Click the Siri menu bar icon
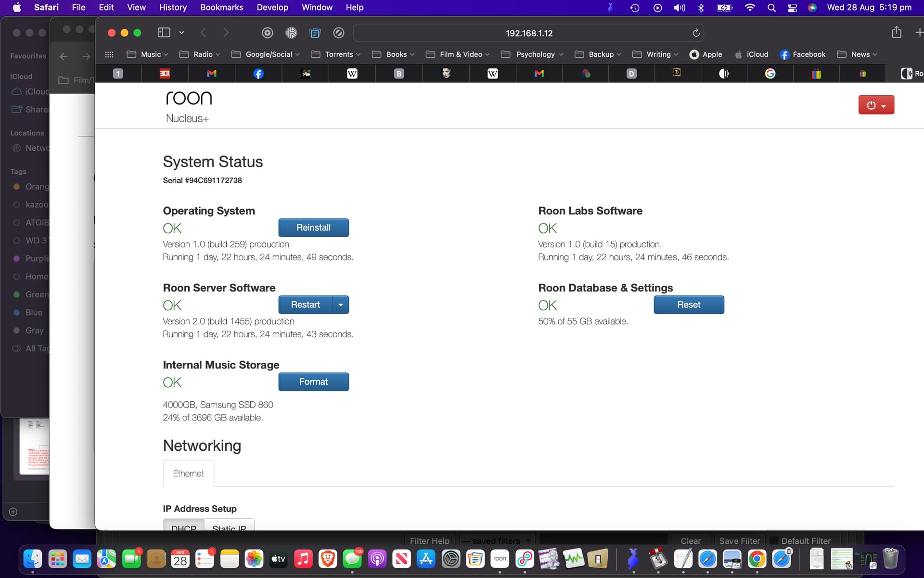This screenshot has height=578, width=924. click(x=812, y=7)
